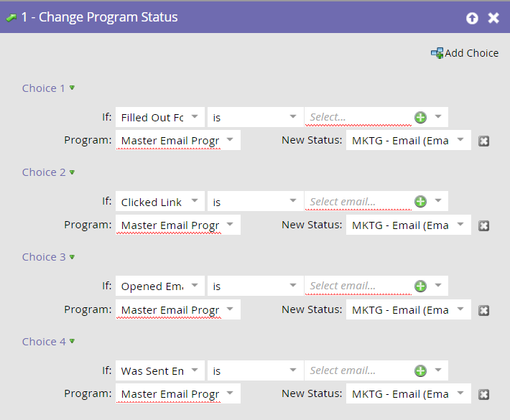Open the Clicked Link trigger dropdown

point(194,202)
